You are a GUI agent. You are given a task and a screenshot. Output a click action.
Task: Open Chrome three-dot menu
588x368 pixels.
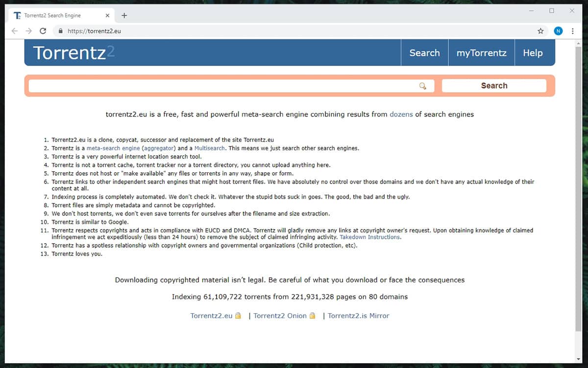click(572, 31)
